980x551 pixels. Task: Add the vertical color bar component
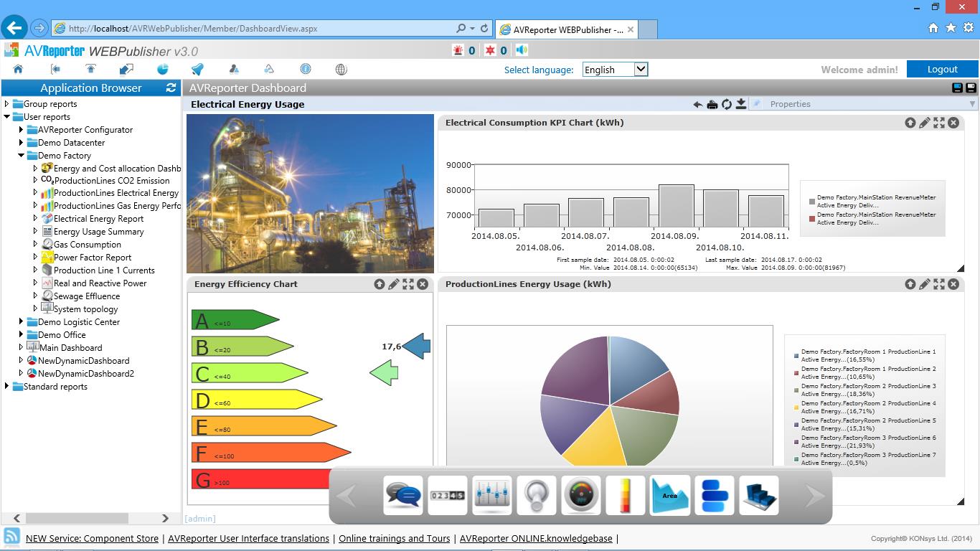tap(626, 495)
